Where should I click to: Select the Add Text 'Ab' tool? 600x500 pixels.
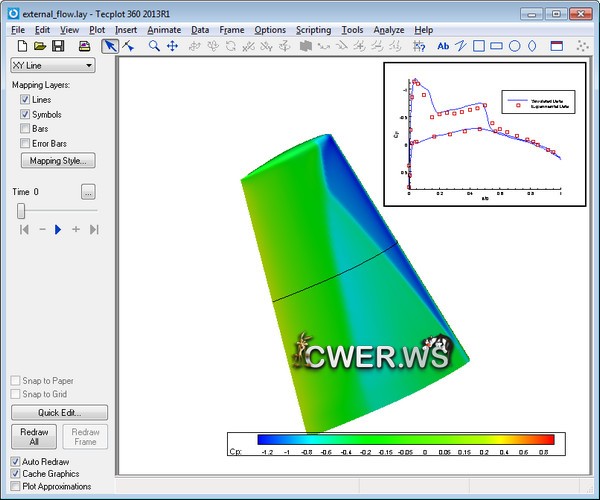pos(443,46)
